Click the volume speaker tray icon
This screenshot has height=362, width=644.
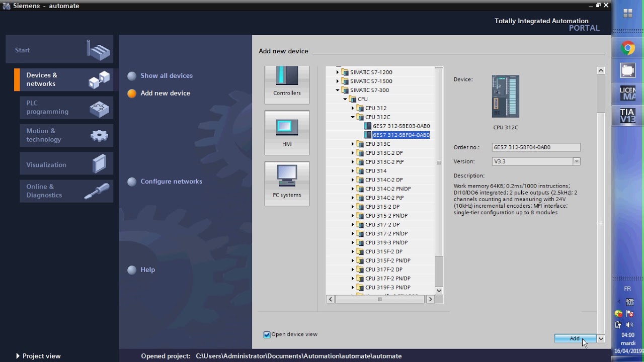(629, 325)
